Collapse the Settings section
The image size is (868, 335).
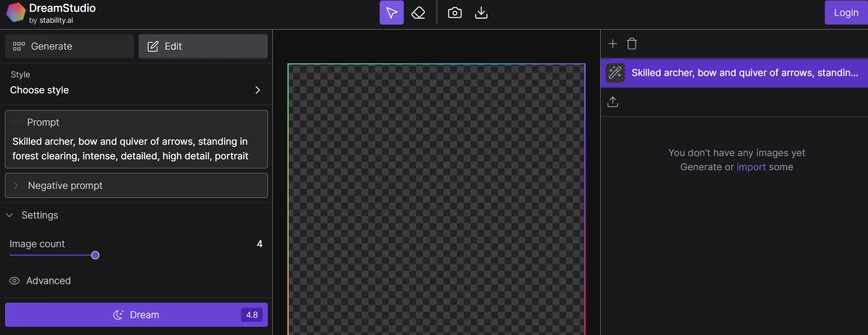click(x=10, y=215)
